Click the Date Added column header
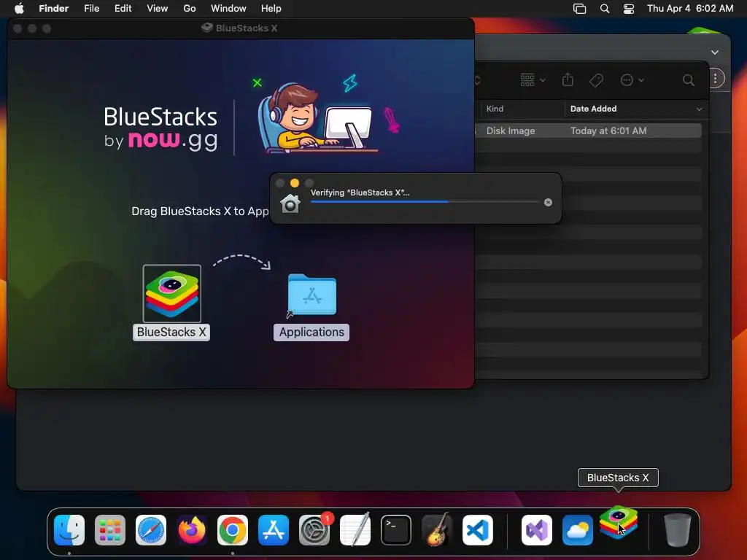Image resolution: width=747 pixels, height=560 pixels. (635, 109)
